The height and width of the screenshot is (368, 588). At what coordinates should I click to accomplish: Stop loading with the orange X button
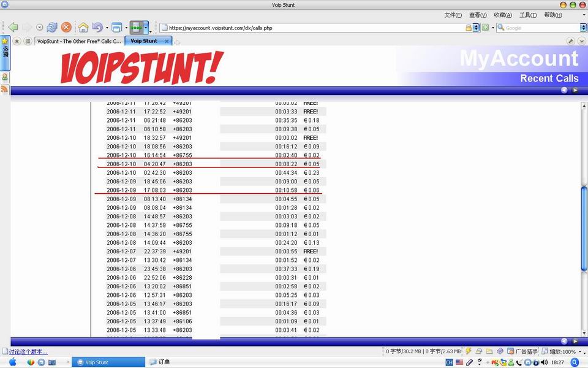click(x=66, y=27)
